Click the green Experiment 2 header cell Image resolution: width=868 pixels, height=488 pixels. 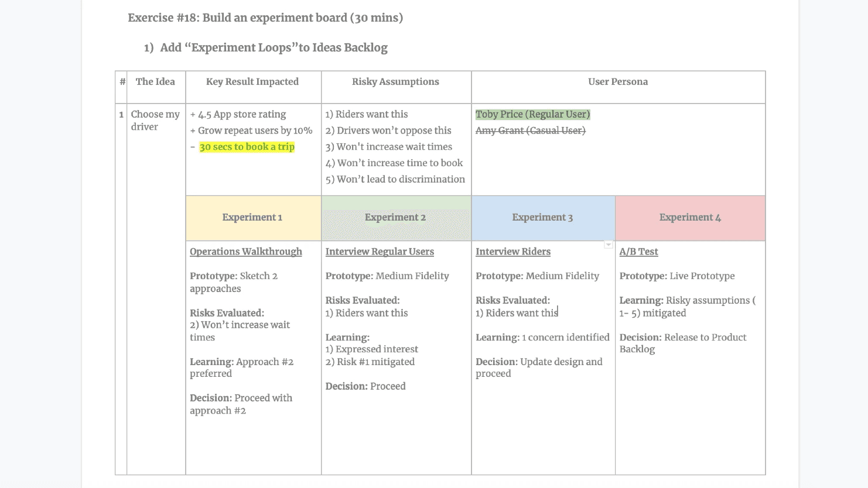pos(395,218)
